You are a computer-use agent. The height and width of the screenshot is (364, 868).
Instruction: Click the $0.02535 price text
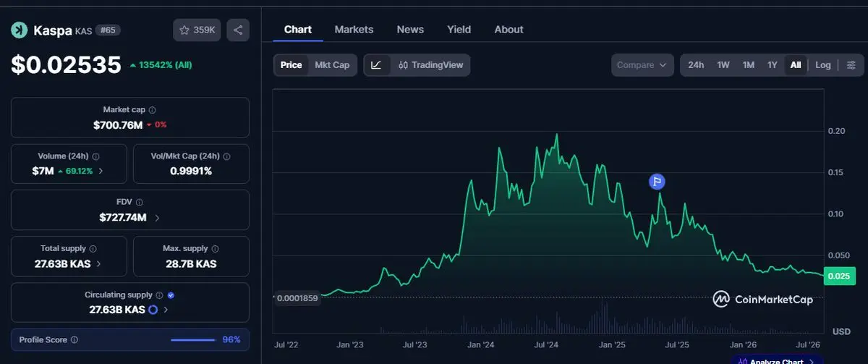pos(66,65)
